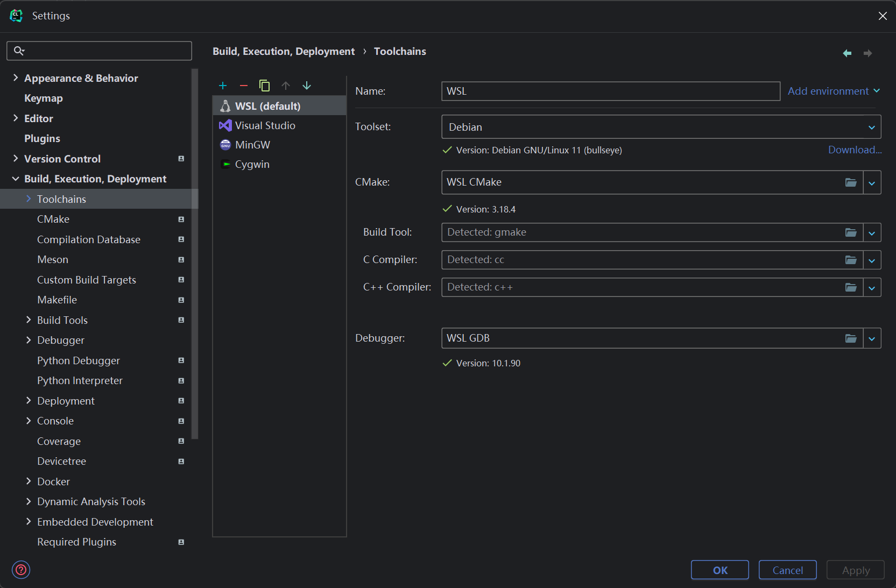Select the Visual Studio toolchain
The width and height of the screenshot is (896, 588).
279,125
